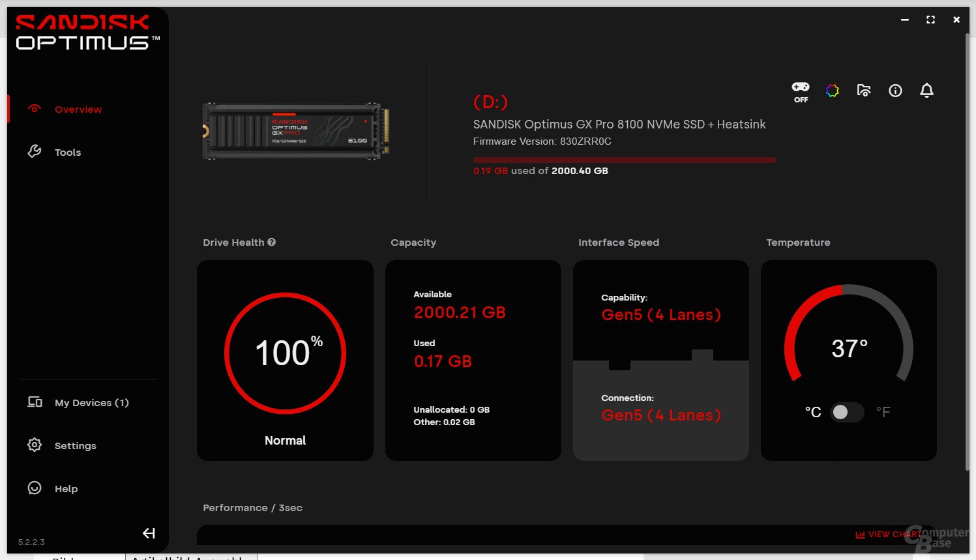Click the Capability Gen5 (4 Lanes) value
976x560 pixels.
661,315
